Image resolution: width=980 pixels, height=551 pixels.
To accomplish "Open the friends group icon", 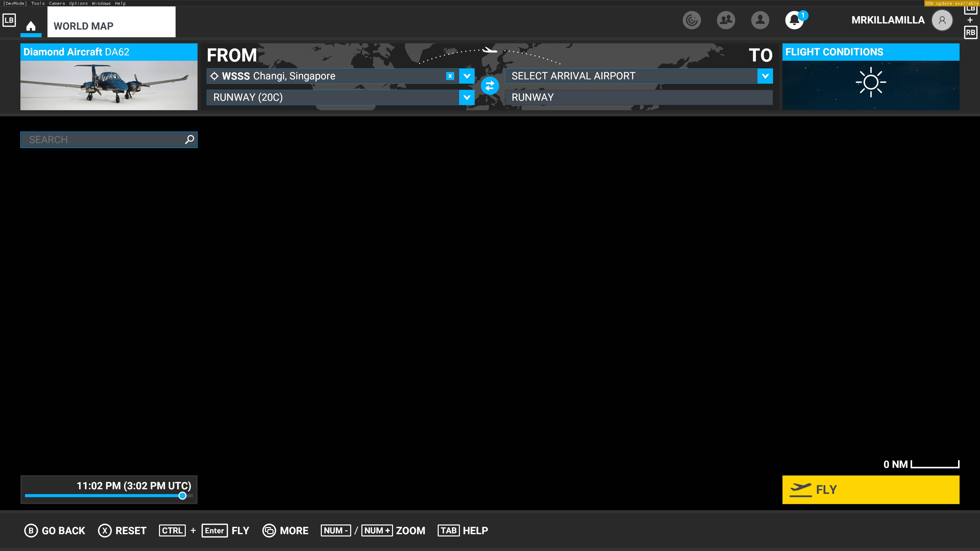I will 726,20.
